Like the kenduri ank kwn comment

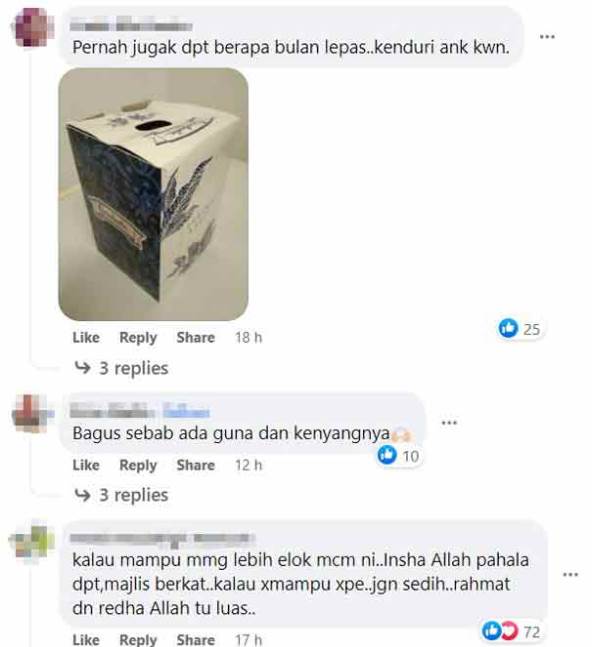pyautogui.click(x=86, y=338)
